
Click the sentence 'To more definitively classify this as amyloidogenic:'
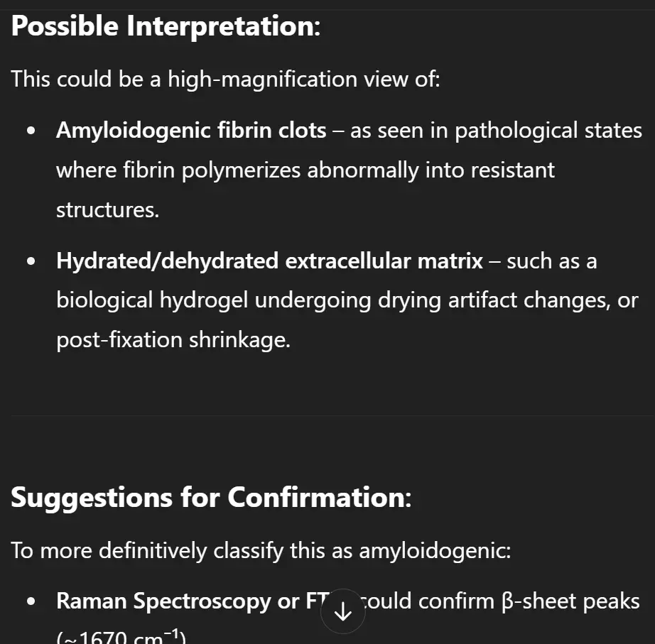(261, 550)
